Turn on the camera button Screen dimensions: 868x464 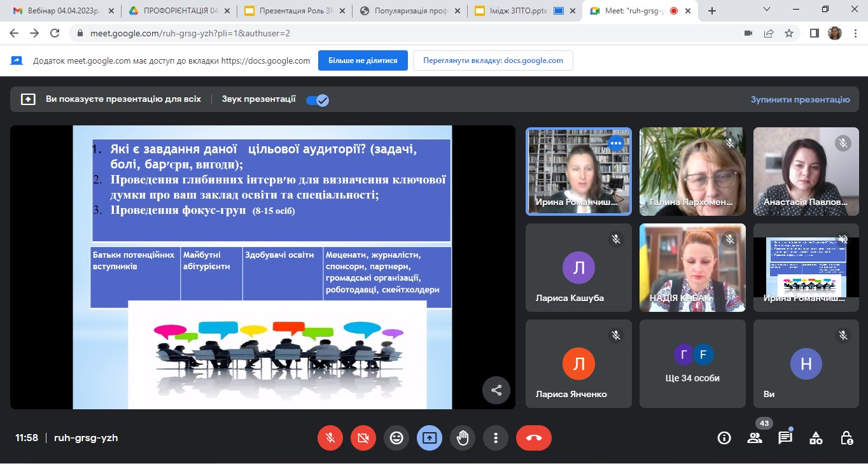363,438
